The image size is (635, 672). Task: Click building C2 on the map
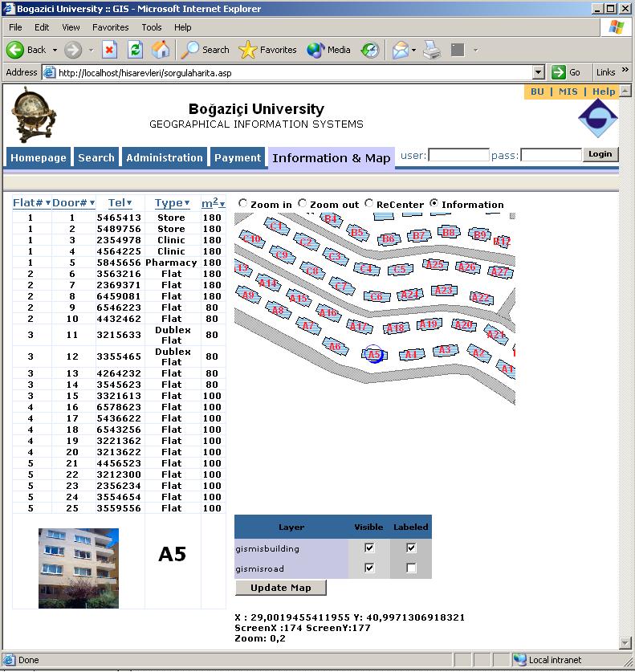pyautogui.click(x=306, y=242)
